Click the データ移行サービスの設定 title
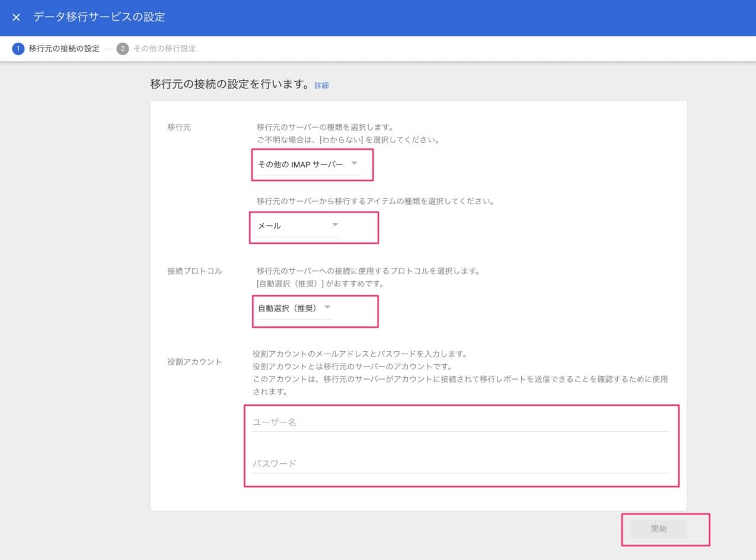Viewport: 756px width, 560px height. [99, 17]
